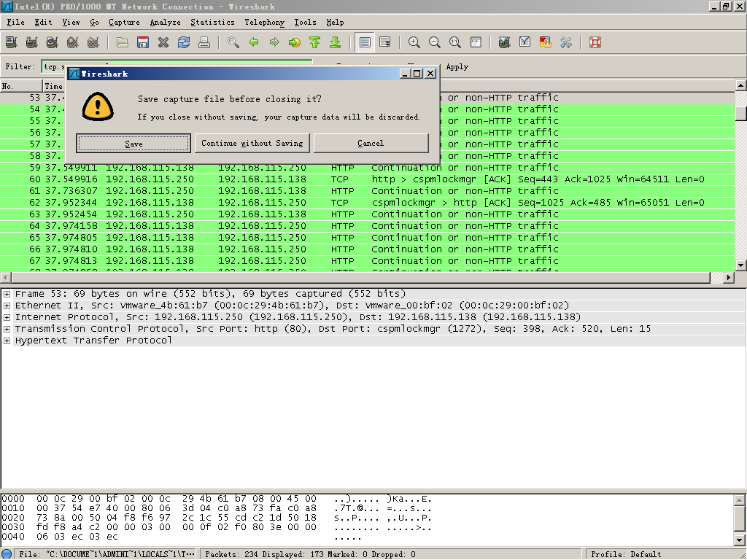Apply the display filter
The width and height of the screenshot is (747, 560).
point(457,67)
